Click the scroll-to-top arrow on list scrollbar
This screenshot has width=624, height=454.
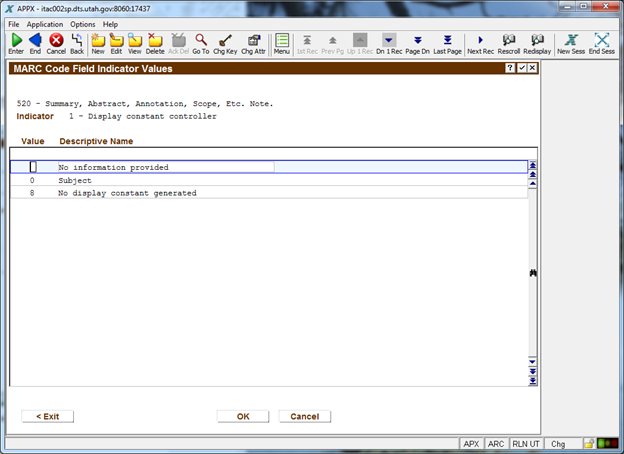point(533,165)
